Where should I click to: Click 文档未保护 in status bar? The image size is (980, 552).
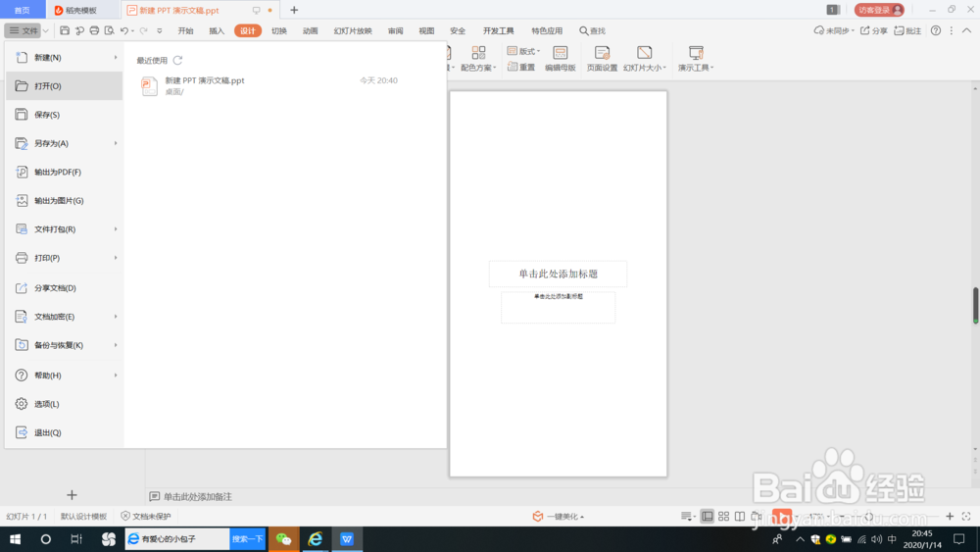point(146,517)
